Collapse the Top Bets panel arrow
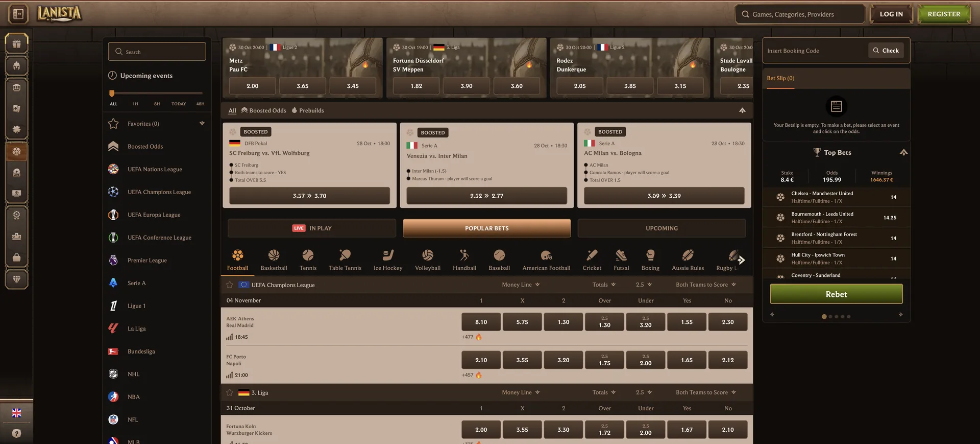 pyautogui.click(x=903, y=152)
